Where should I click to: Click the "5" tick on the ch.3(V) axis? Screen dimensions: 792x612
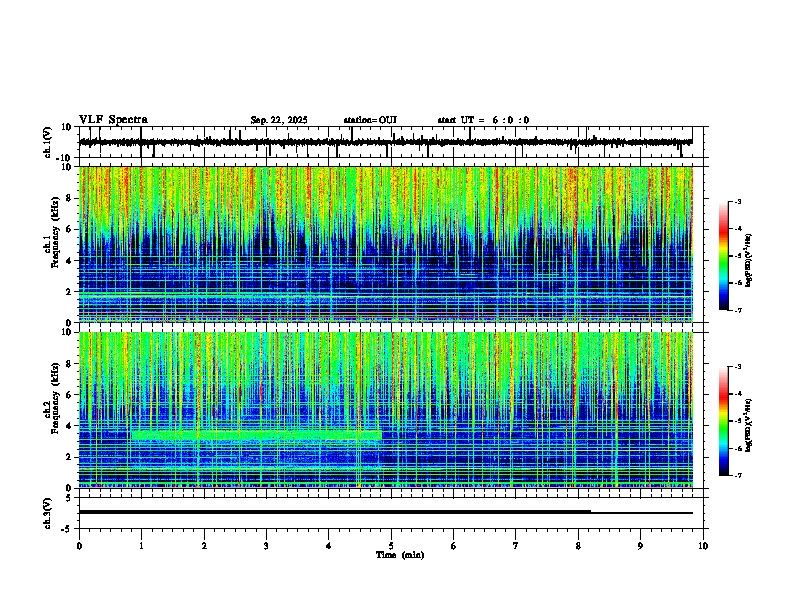[x=70, y=497]
